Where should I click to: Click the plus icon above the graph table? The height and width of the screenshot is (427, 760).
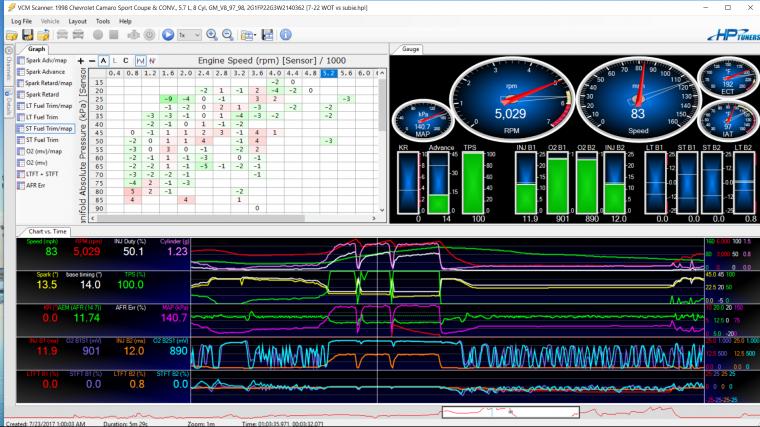[81, 61]
